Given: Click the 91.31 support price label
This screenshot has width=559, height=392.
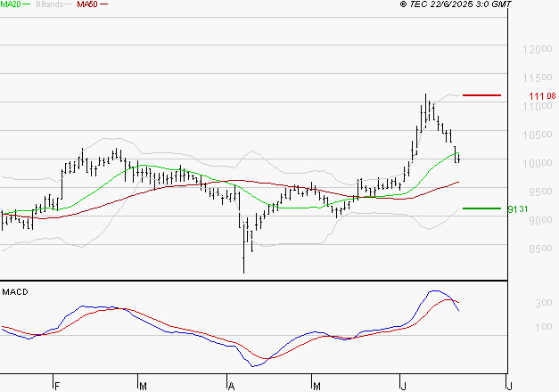Looking at the screenshot, I should tap(518, 209).
